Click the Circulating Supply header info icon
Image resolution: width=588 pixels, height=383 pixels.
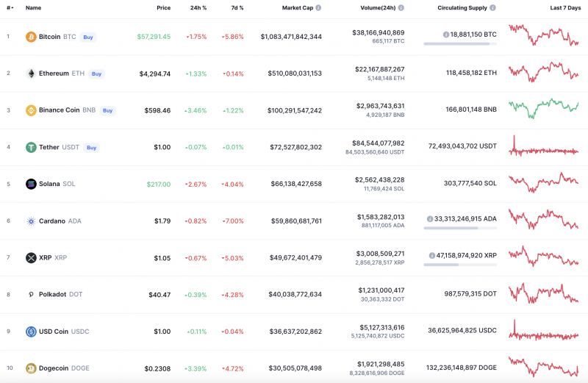(492, 7)
